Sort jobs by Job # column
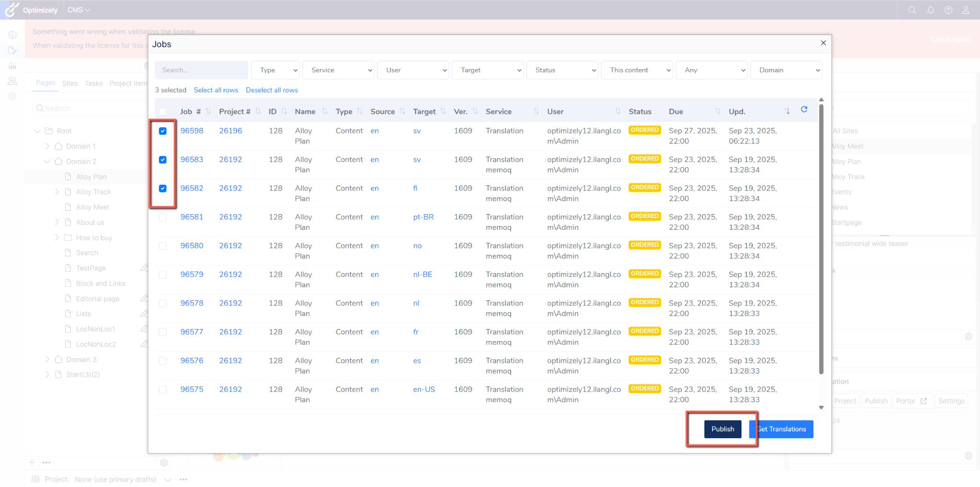The height and width of the screenshot is (487, 980). tap(208, 112)
